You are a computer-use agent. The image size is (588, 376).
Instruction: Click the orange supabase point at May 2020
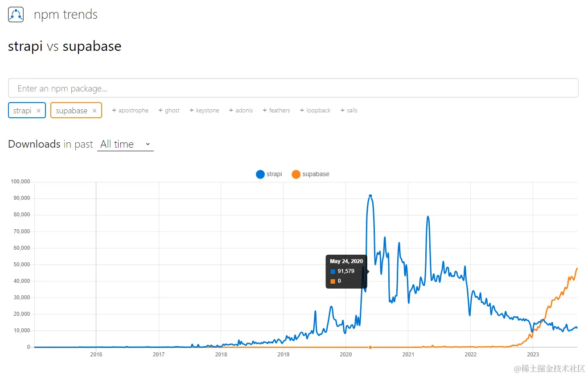coord(370,347)
